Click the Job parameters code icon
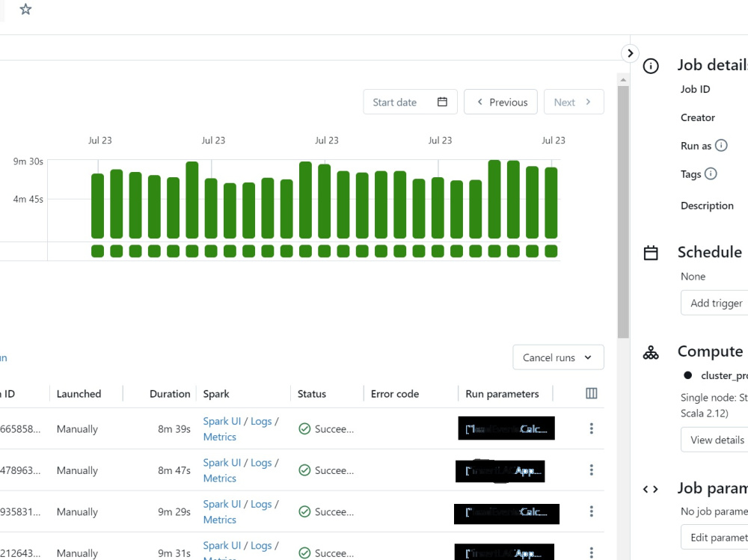 650,489
